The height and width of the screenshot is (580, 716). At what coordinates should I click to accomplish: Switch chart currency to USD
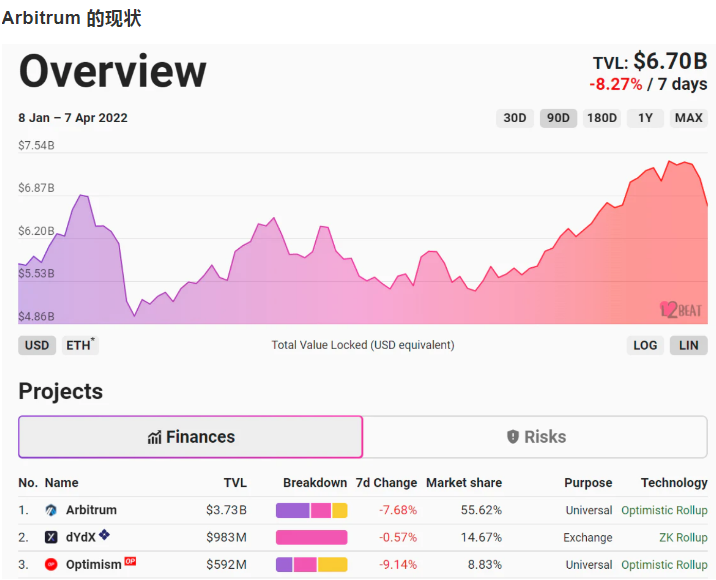[x=37, y=345]
